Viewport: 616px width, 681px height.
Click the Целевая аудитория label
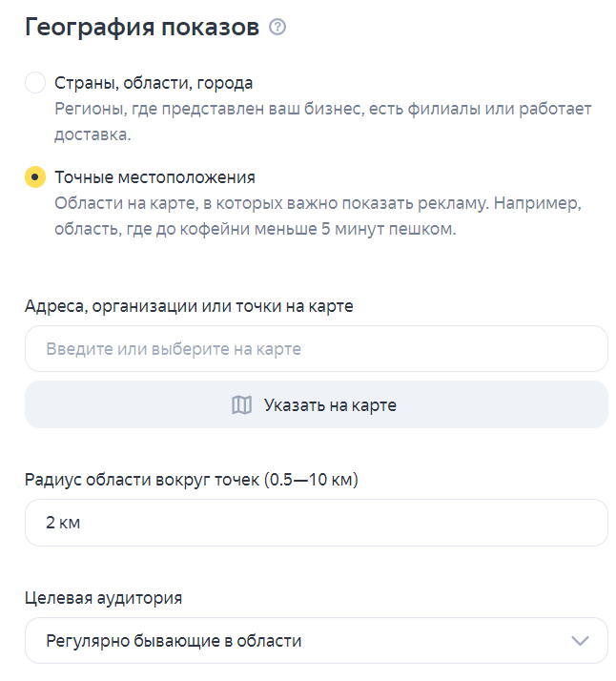[x=103, y=598]
